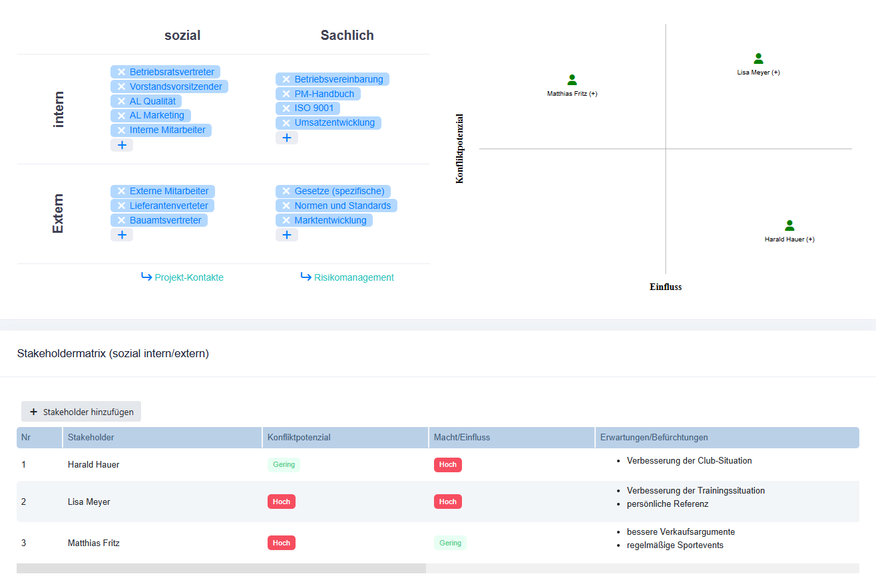Remove AL Qualität tag using X icon
The image size is (876, 588).
(x=121, y=101)
